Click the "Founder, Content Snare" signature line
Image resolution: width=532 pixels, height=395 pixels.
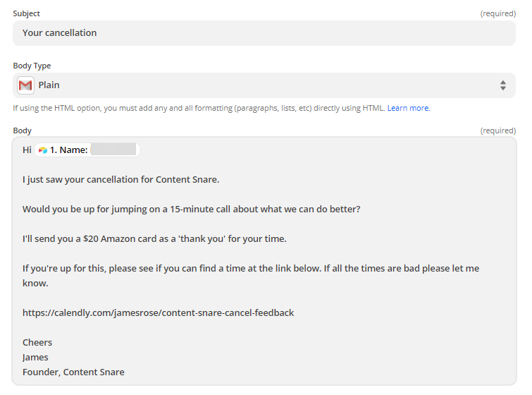[x=73, y=372]
